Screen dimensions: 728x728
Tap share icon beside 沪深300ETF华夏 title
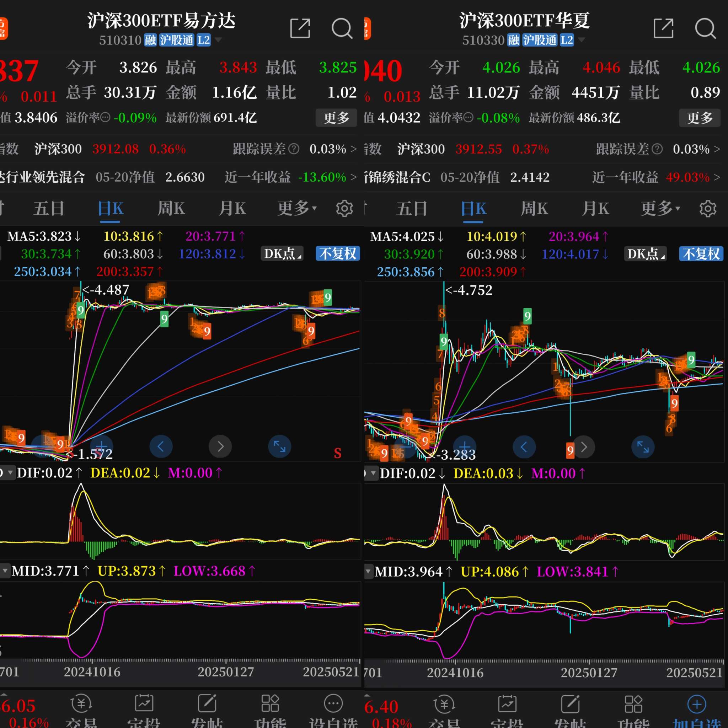(663, 28)
